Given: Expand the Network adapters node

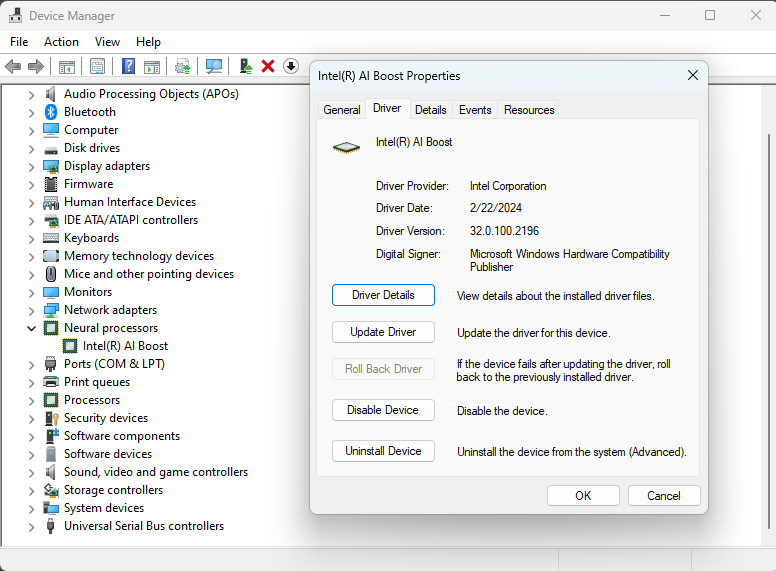Looking at the screenshot, I should pyautogui.click(x=32, y=311).
